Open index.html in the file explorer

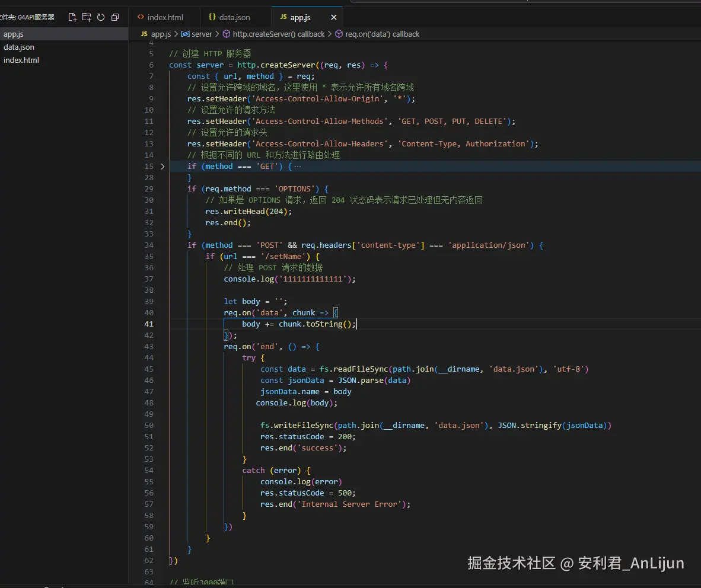pos(64,60)
